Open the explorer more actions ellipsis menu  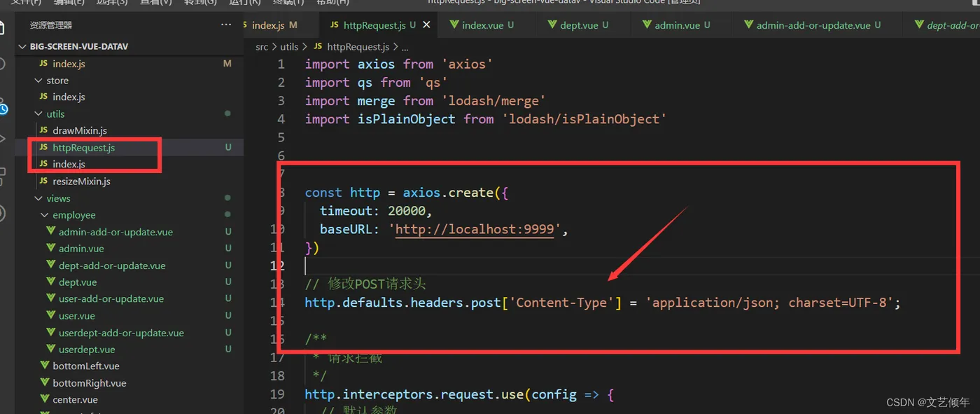(x=225, y=25)
